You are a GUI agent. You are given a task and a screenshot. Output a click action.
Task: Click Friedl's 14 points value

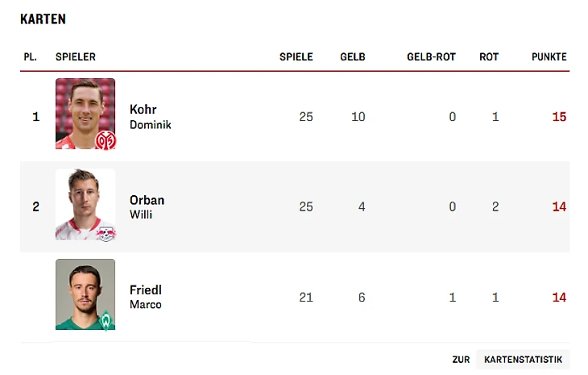[x=559, y=298]
